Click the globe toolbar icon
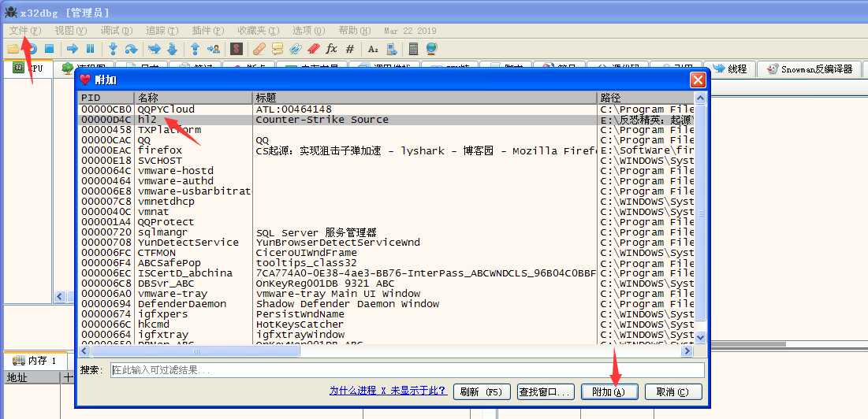The width and height of the screenshot is (868, 419). pyautogui.click(x=432, y=49)
